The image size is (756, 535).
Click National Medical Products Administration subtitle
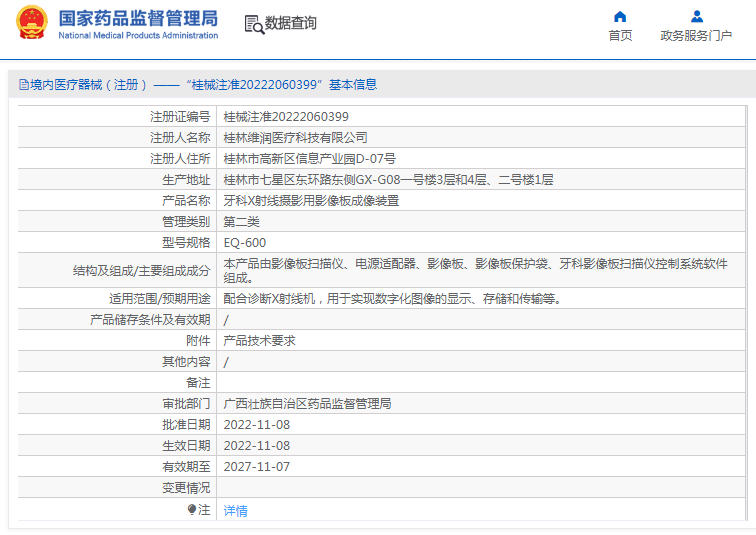coord(138,36)
